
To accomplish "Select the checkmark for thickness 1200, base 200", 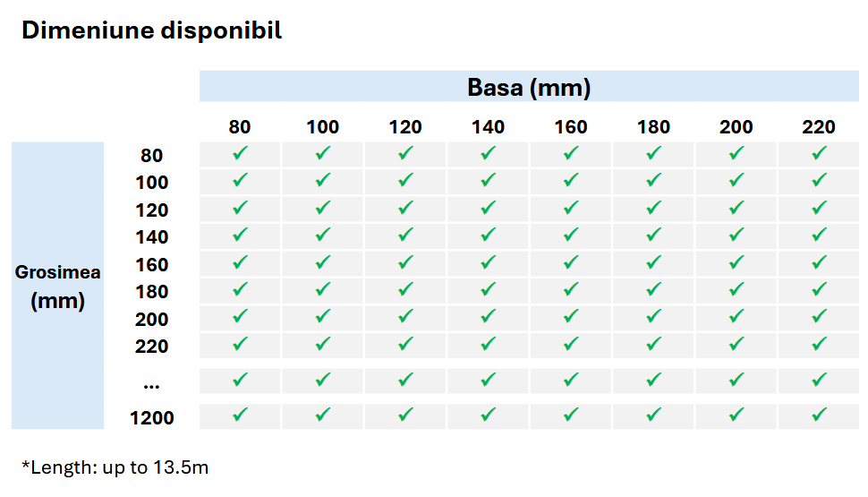I will (736, 416).
